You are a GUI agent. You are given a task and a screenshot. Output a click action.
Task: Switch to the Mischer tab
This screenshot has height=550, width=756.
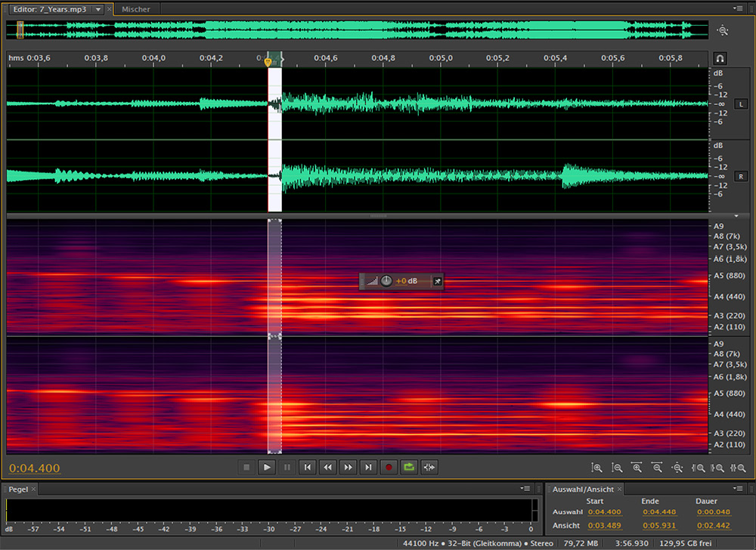[136, 9]
